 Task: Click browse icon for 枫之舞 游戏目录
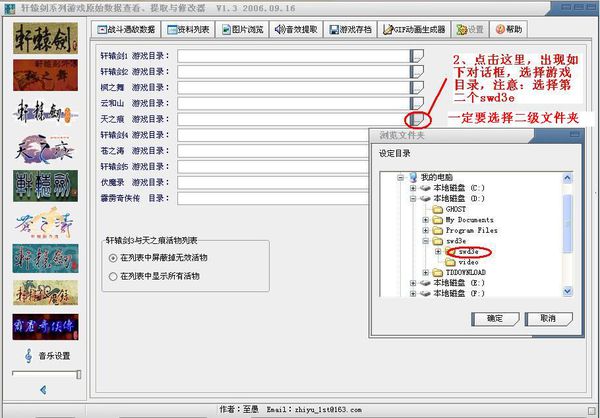tap(417, 88)
